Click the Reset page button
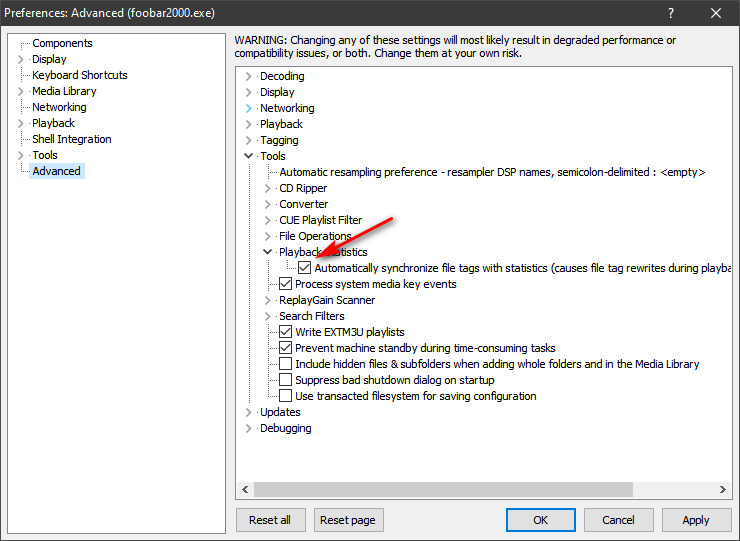This screenshot has width=740, height=541. [348, 520]
